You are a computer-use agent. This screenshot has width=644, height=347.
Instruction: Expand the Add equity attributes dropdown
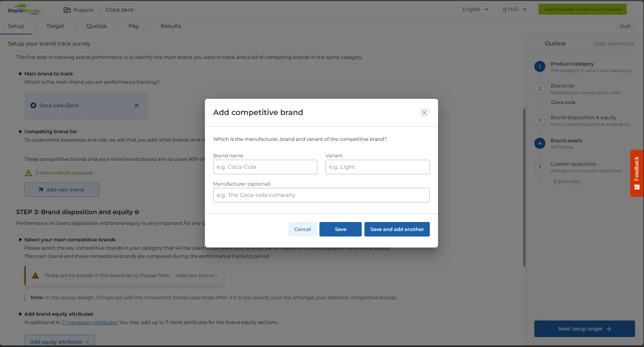point(59,341)
